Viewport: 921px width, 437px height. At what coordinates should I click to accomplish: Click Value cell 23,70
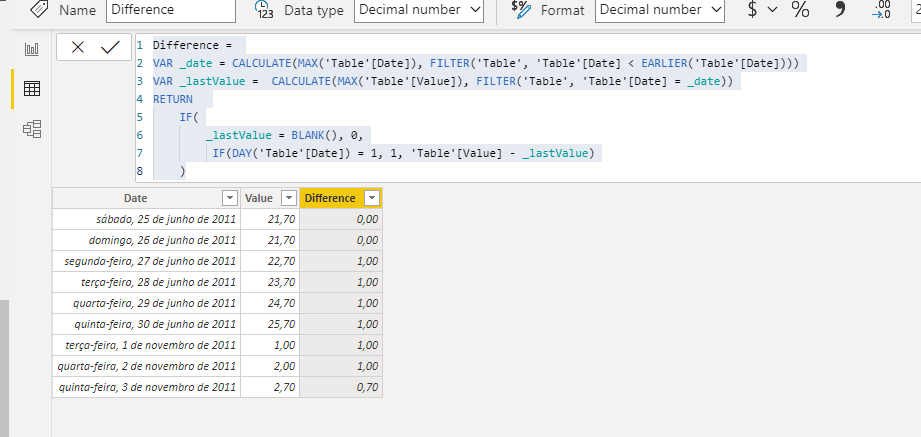tap(270, 283)
